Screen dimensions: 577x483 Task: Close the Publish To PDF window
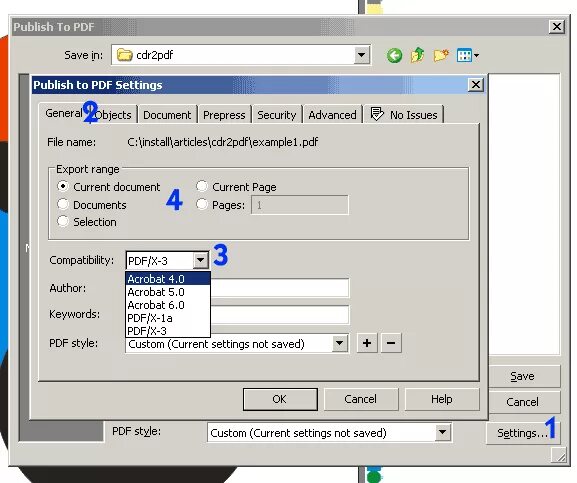click(557, 26)
